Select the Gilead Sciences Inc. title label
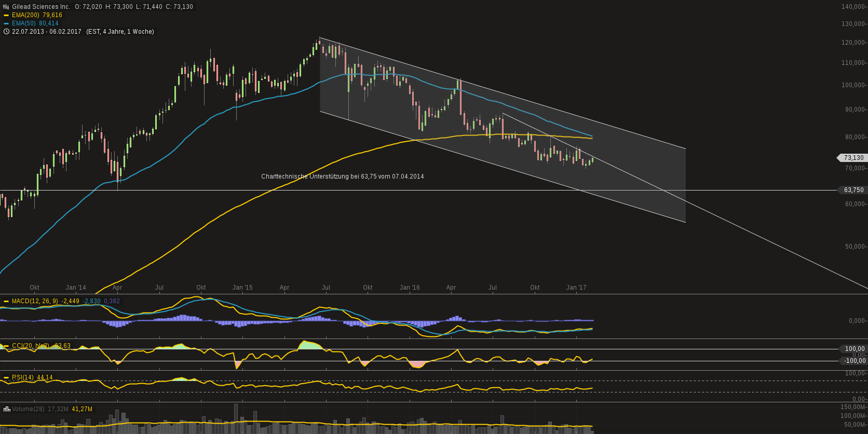 pos(41,7)
